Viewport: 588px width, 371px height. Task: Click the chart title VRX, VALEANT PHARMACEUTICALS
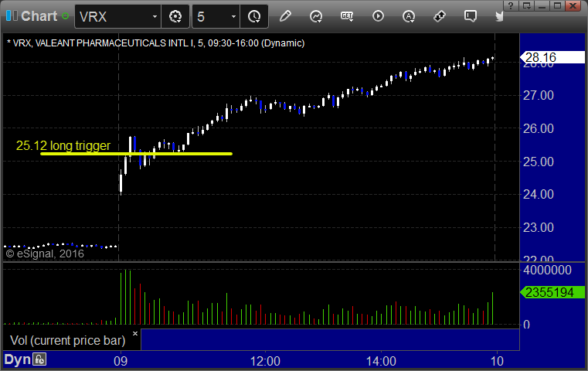click(155, 43)
